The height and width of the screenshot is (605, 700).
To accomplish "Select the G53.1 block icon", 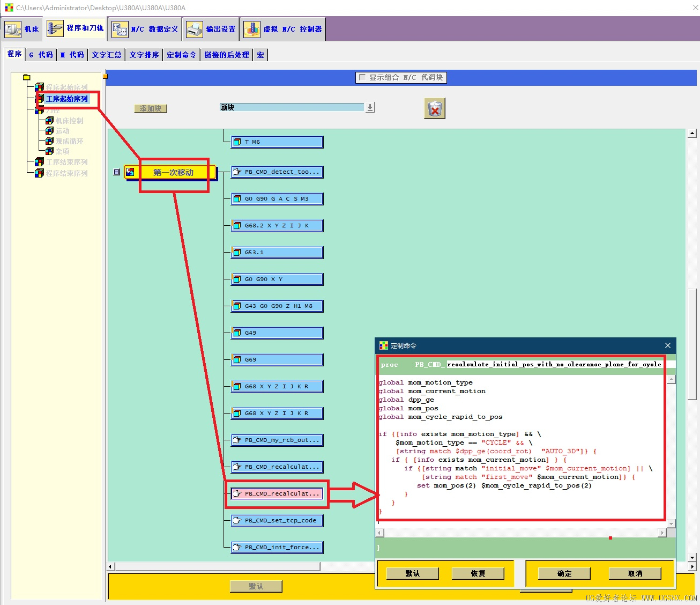I will click(237, 253).
